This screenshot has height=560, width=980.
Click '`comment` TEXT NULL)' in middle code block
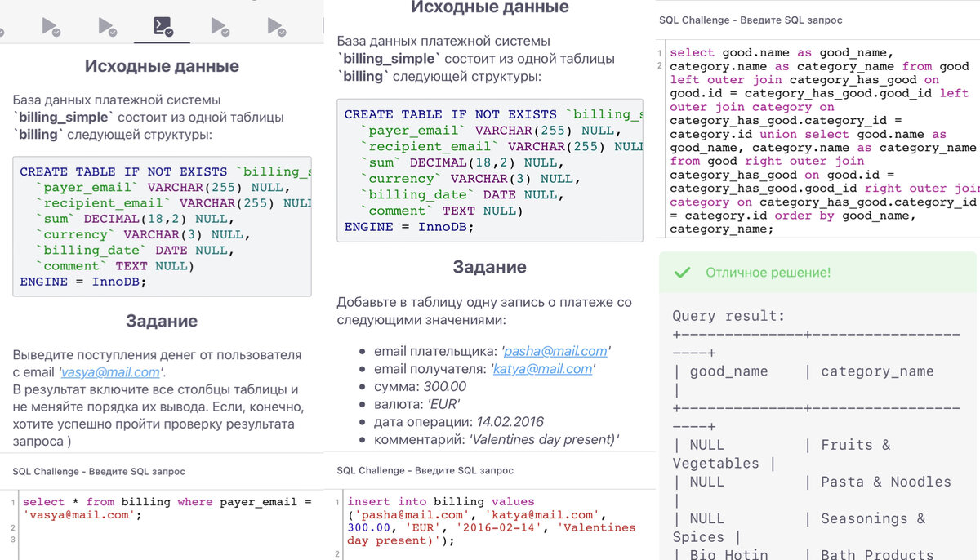pyautogui.click(x=443, y=211)
